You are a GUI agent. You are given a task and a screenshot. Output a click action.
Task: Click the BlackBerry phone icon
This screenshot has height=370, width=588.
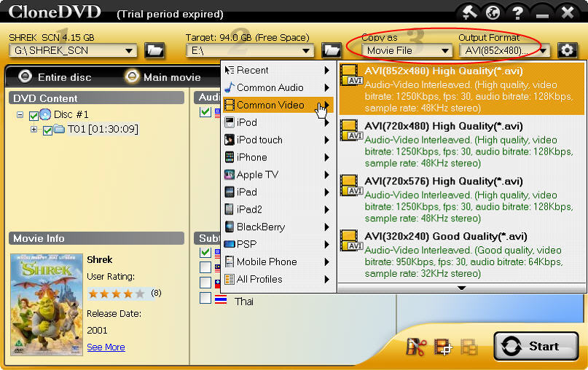(x=230, y=227)
